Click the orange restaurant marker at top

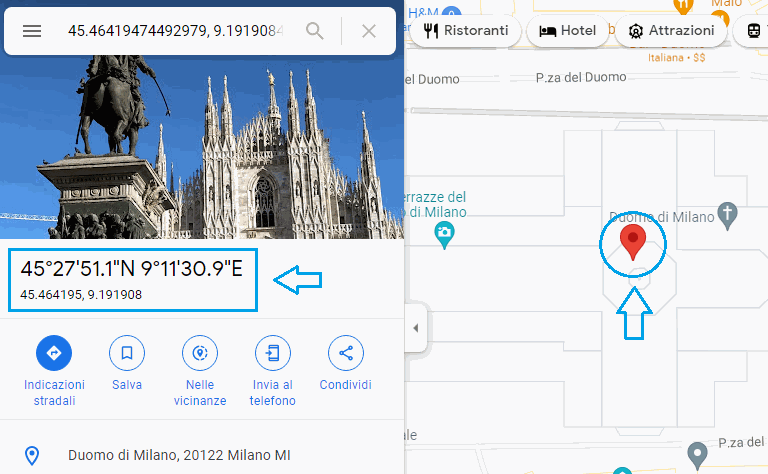[x=682, y=6]
